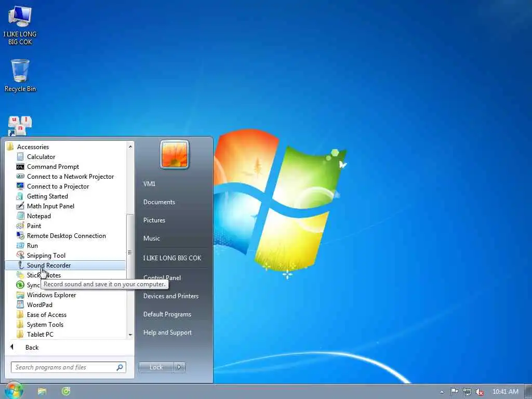Open shutdown options arrow next to Lock
The height and width of the screenshot is (399, 532).
click(x=179, y=367)
